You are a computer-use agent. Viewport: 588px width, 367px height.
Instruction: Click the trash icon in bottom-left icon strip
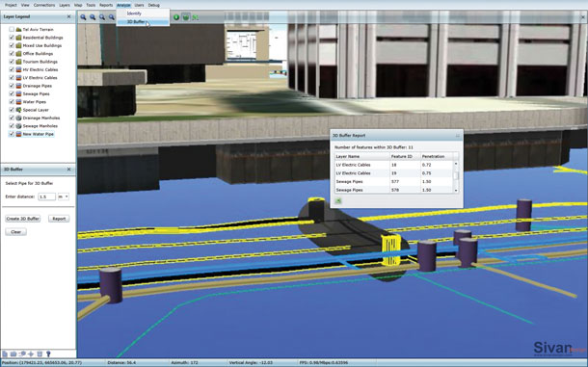pyautogui.click(x=40, y=354)
